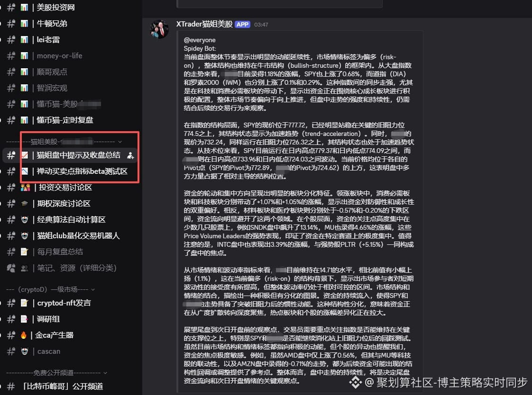
Task: Click the paragraph beginning 展望尾盘到次日开盘前
Action: click(299, 355)
